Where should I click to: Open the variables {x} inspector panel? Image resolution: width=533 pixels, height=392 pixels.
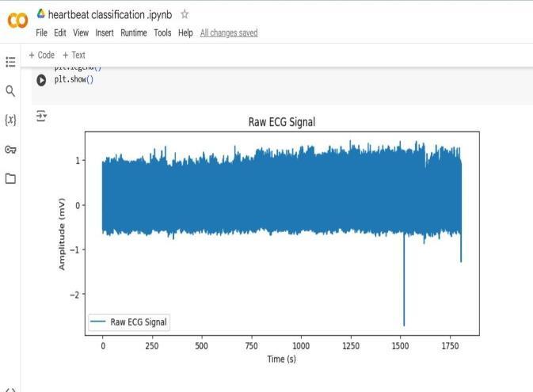(x=10, y=120)
